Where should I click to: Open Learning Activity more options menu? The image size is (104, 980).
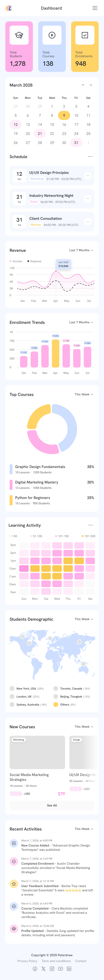(x=90, y=525)
